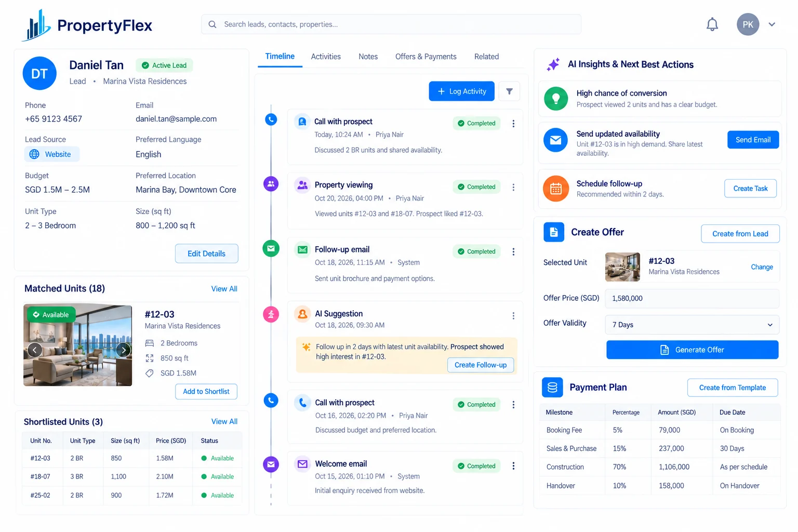Click the orange calendar follow-up icon

click(x=556, y=189)
